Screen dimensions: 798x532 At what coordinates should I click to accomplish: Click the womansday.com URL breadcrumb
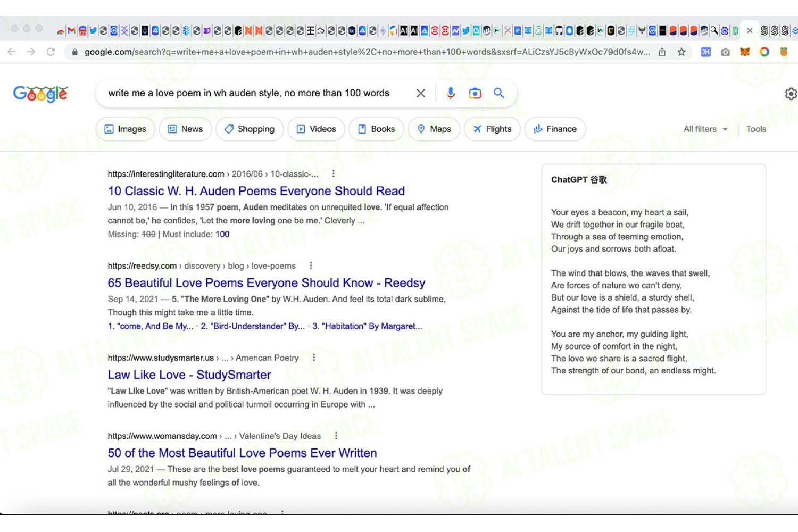(x=214, y=436)
